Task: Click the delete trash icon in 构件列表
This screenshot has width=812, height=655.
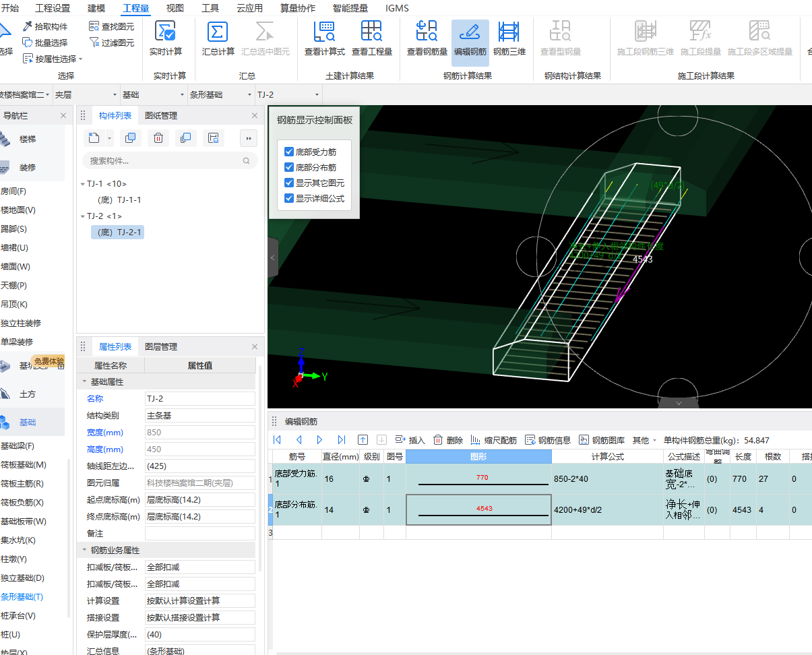Action: point(158,138)
